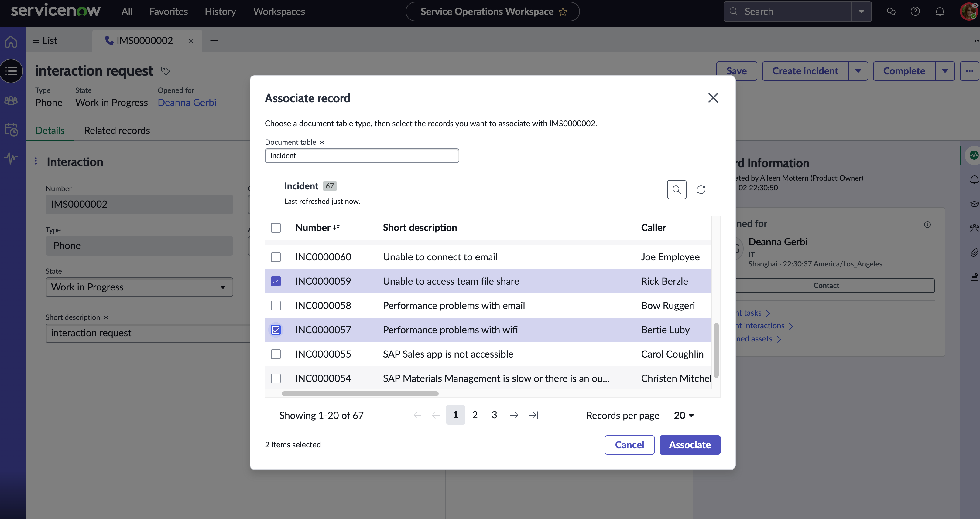This screenshot has width=980, height=519.
Task: Open the notifications bell in header
Action: click(x=940, y=12)
